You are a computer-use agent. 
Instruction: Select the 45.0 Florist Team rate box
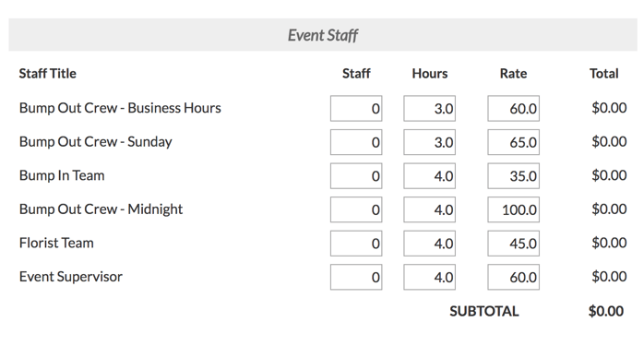513,244
